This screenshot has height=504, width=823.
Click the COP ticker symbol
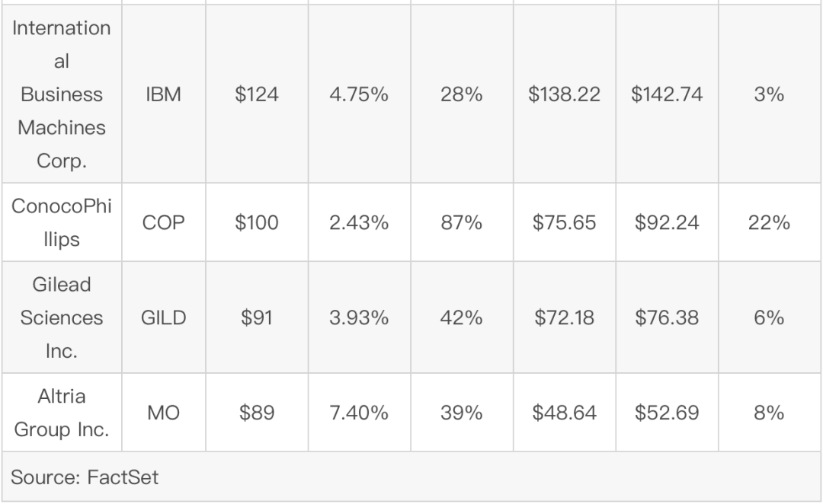[163, 223]
